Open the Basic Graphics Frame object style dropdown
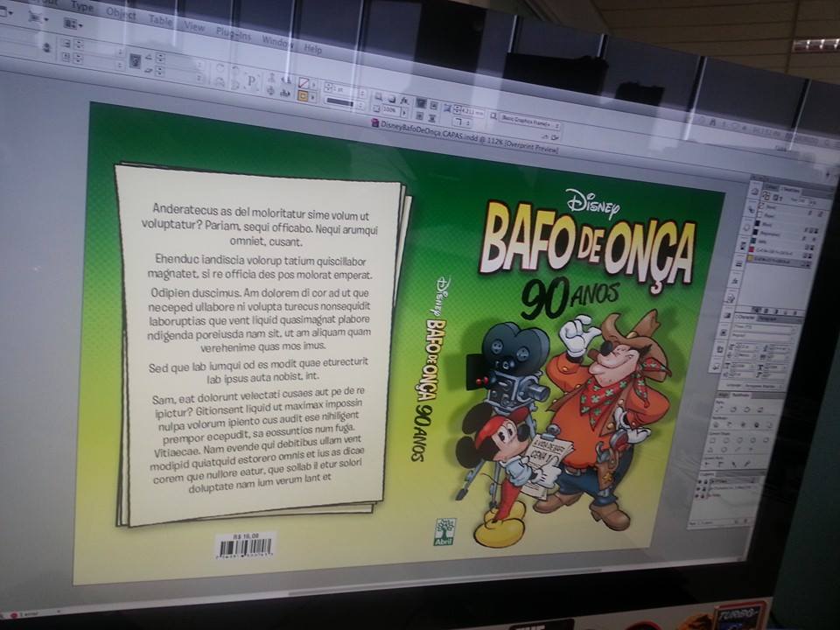Screen dimensions: 840x630 [530, 122]
